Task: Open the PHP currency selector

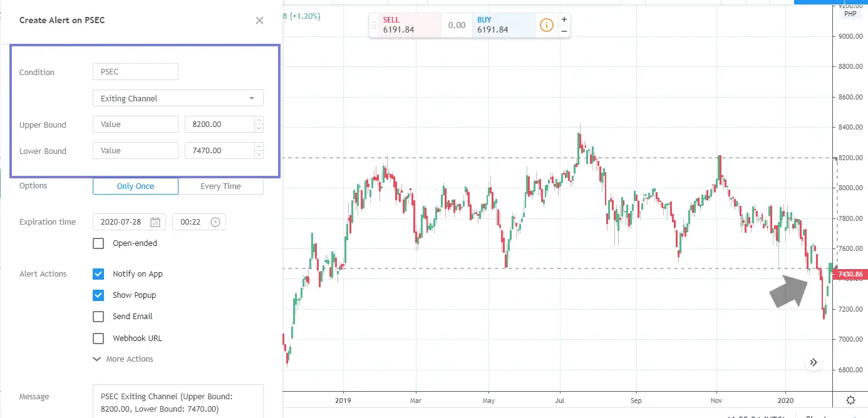Action: coord(849,13)
